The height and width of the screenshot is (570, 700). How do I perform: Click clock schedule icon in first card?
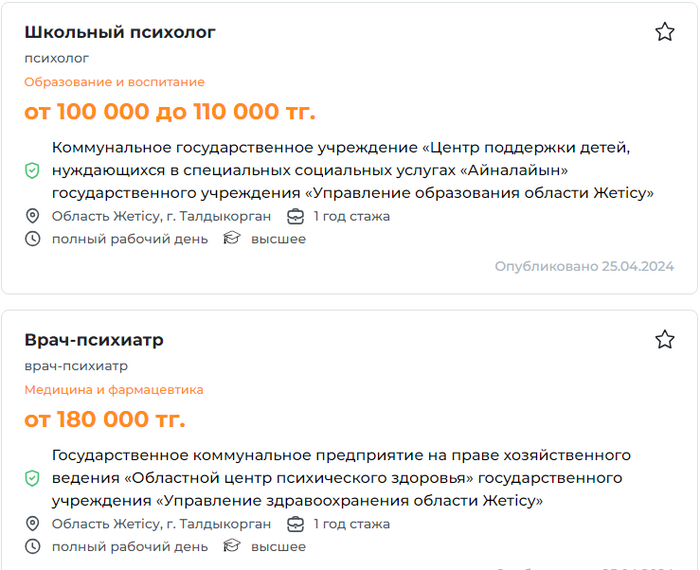tap(32, 239)
